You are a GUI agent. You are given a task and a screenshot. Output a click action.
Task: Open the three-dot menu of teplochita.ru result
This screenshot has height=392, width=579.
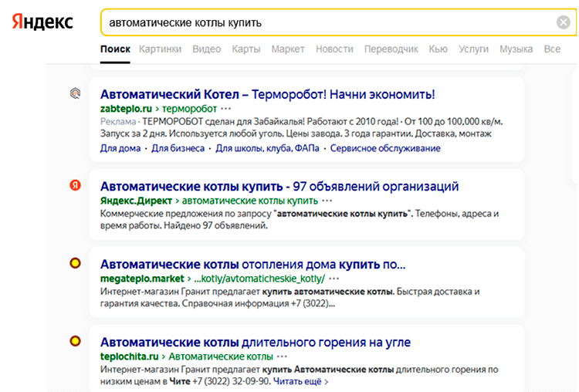(282, 357)
